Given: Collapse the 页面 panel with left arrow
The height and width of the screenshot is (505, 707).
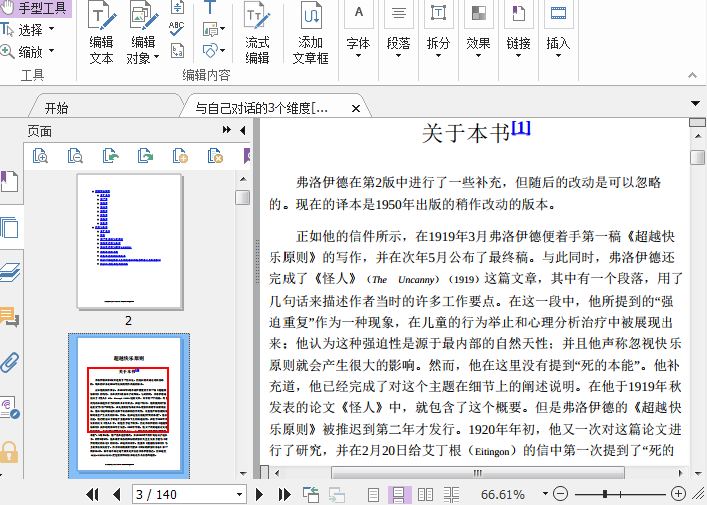Looking at the screenshot, I should coord(243,130).
